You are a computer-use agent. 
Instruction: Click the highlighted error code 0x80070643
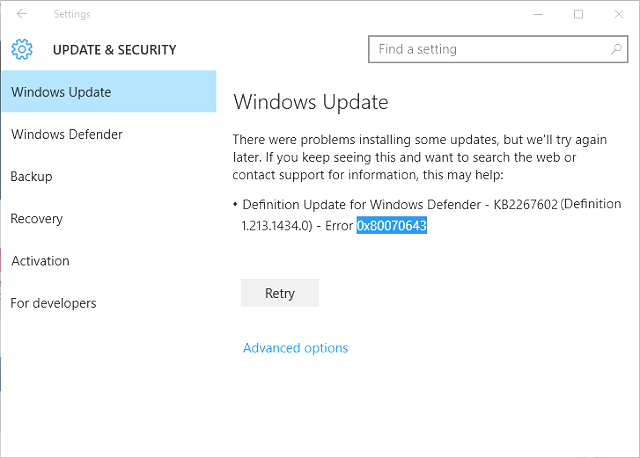pyautogui.click(x=392, y=225)
